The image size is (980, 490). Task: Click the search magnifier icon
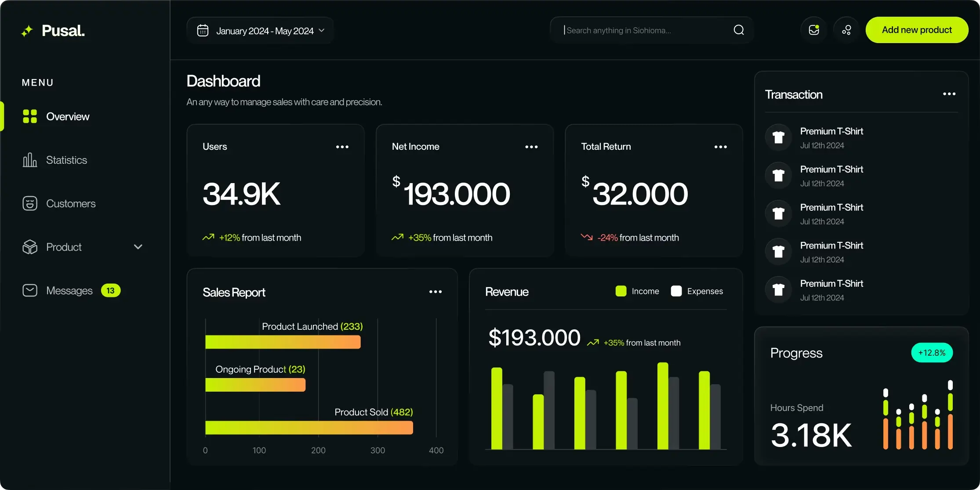click(x=739, y=30)
